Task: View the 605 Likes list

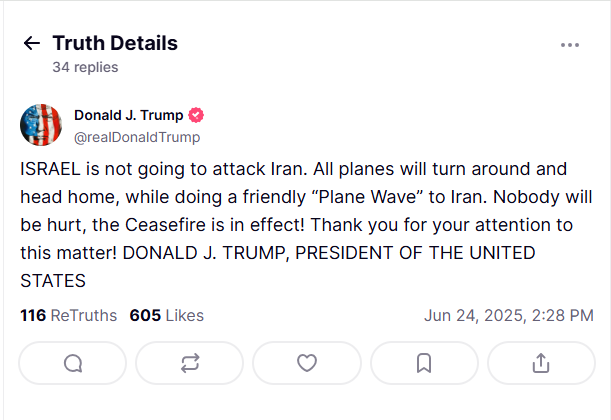Action: 167,315
